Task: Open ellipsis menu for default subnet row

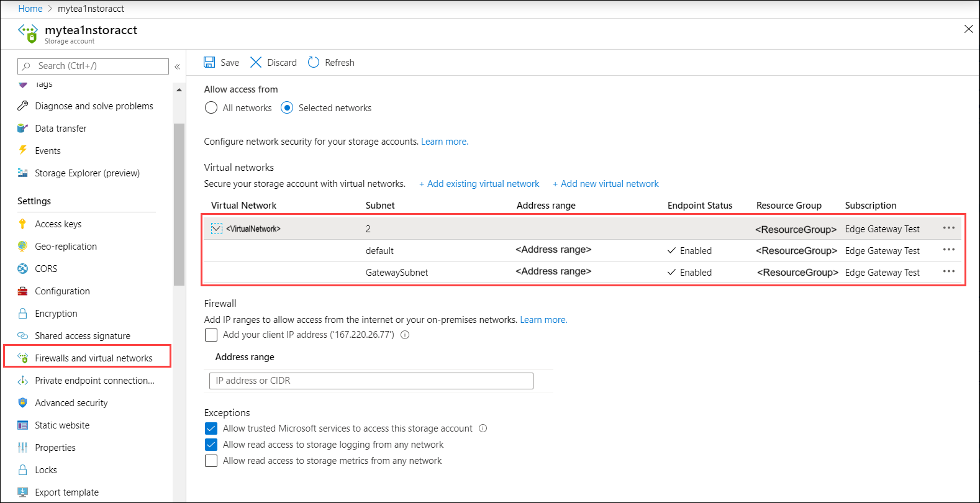Action: coord(949,250)
